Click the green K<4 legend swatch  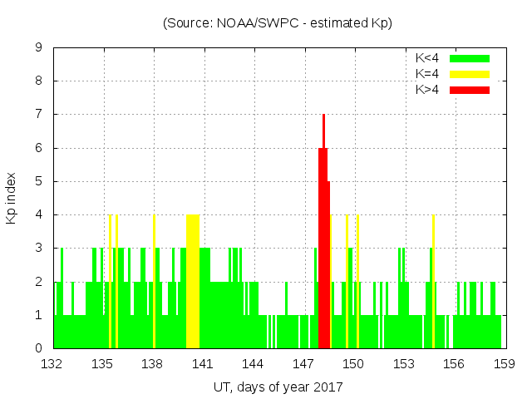pos(470,58)
